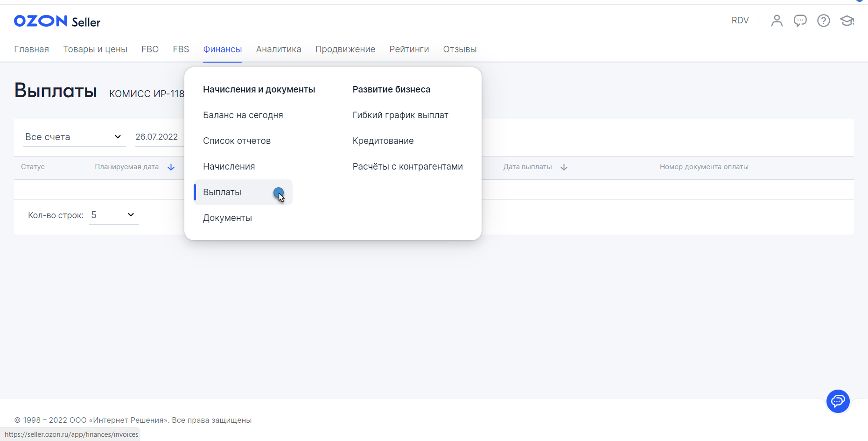Open the floating support chat button
The width and height of the screenshot is (868, 441).
point(838,401)
